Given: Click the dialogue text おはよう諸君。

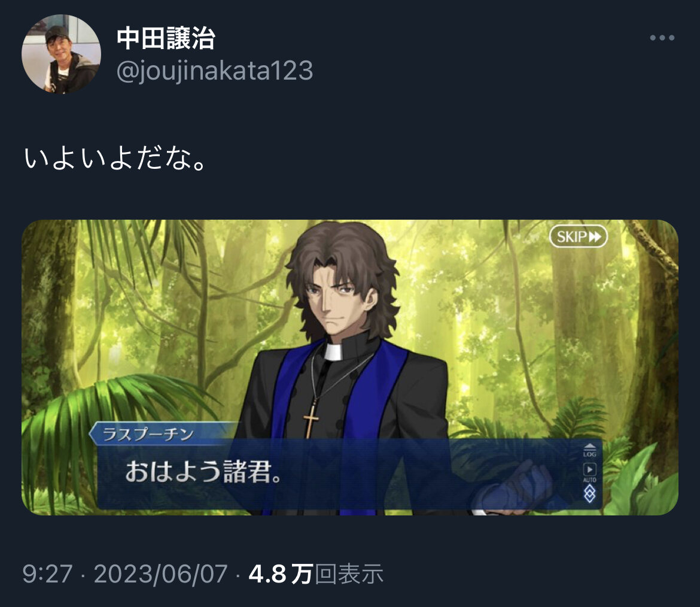Looking at the screenshot, I should tap(203, 472).
